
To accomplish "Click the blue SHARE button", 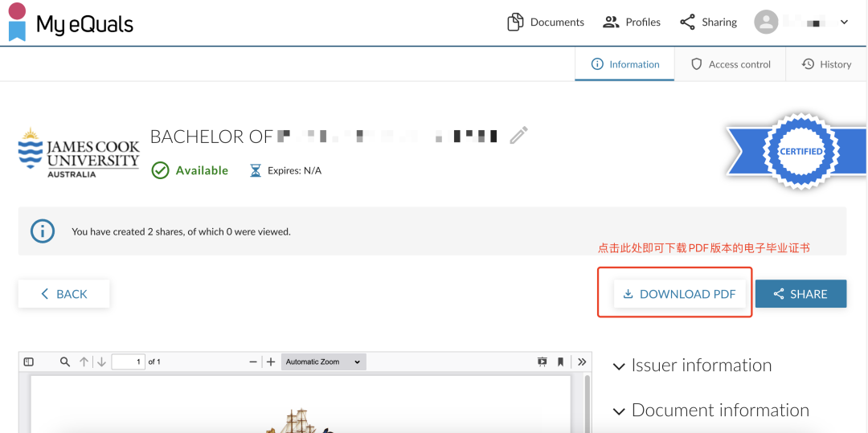I will pyautogui.click(x=800, y=294).
